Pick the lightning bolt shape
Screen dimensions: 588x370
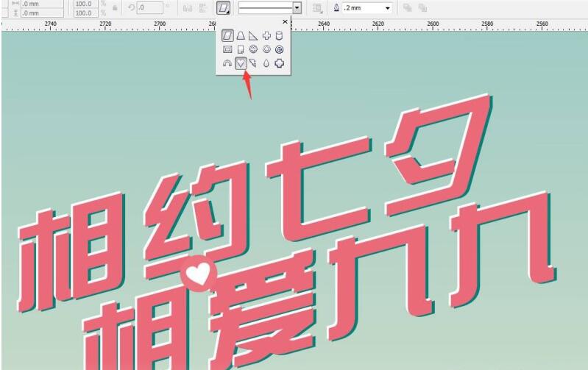coord(253,63)
